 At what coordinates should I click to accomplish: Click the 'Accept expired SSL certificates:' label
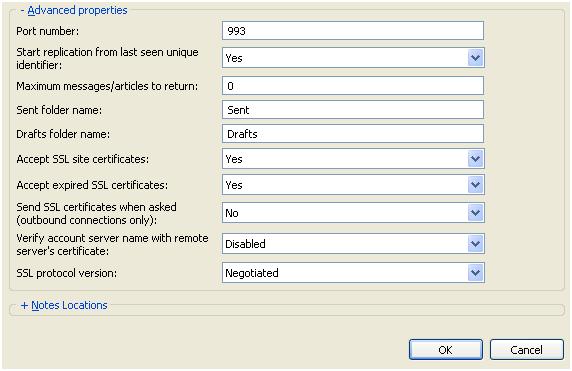tap(92, 185)
